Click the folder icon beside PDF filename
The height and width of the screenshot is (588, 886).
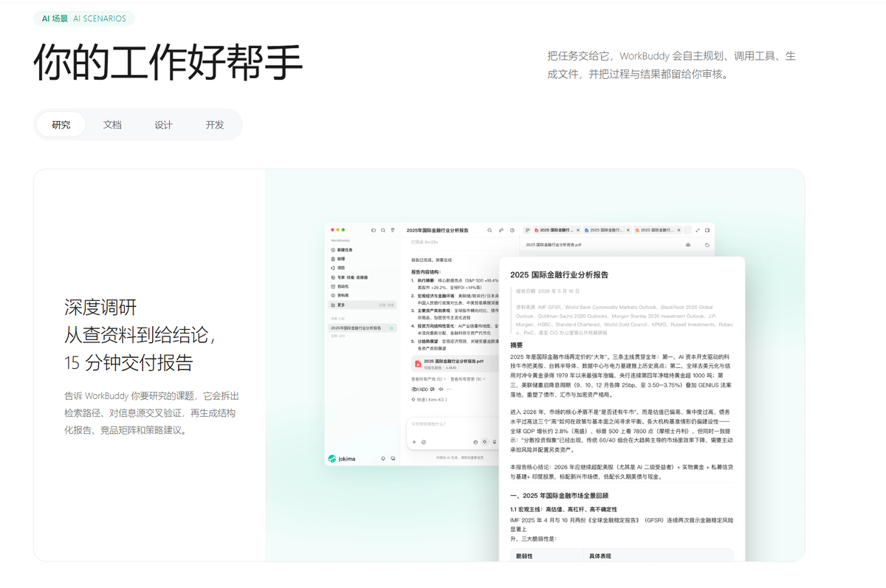[707, 245]
